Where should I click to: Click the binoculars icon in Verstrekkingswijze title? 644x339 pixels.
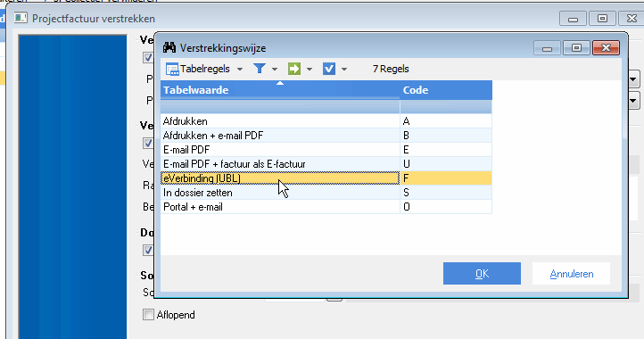169,47
